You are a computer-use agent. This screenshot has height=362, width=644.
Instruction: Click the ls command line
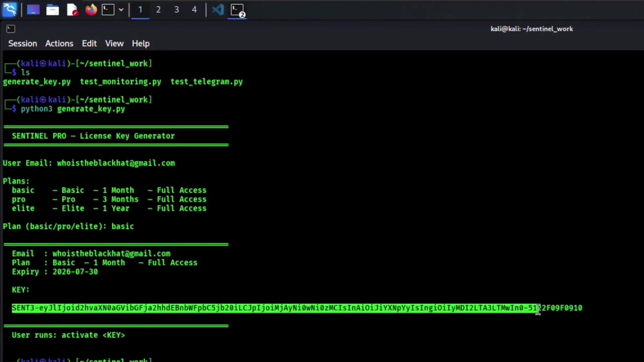[25, 72]
